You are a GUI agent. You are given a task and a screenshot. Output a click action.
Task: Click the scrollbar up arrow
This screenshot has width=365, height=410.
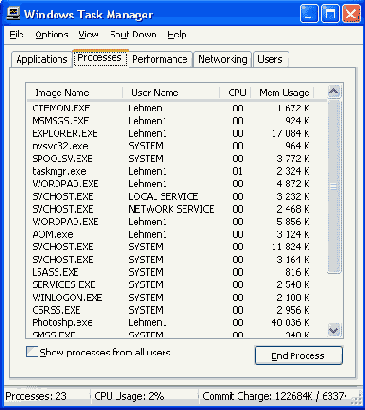334,91
